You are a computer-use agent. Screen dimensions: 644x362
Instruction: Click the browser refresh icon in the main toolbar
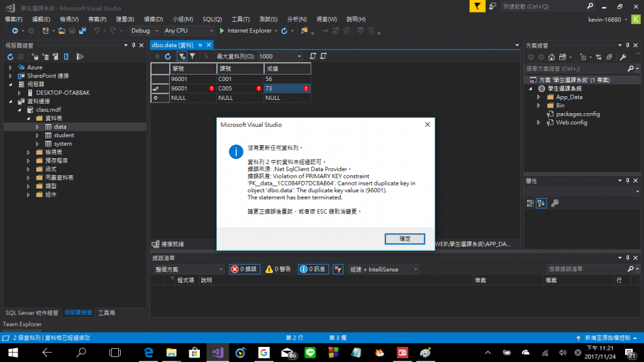click(x=284, y=31)
